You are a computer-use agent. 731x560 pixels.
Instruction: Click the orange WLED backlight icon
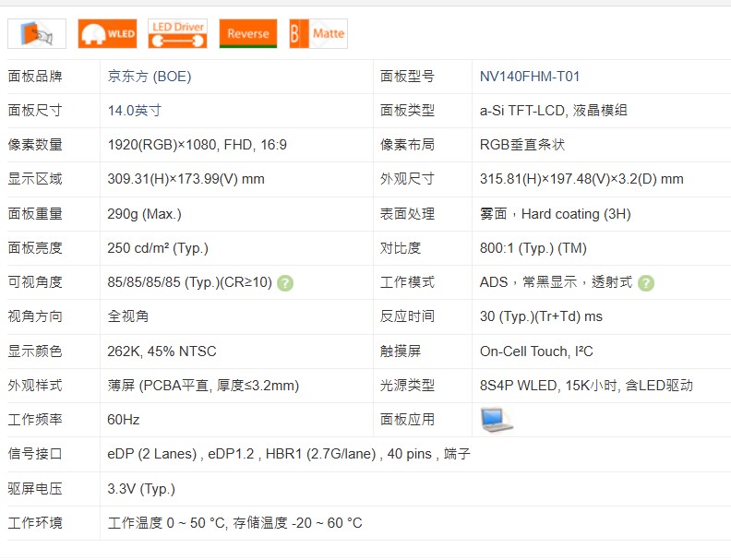click(x=107, y=33)
